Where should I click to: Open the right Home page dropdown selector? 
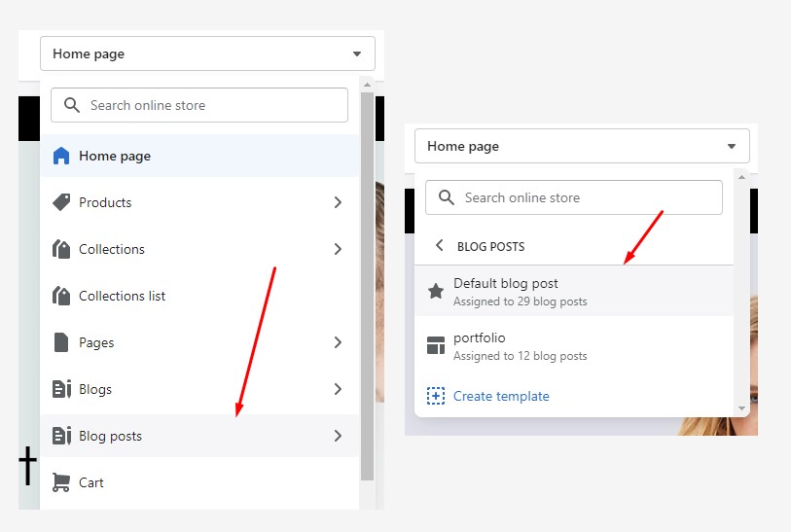coord(582,146)
